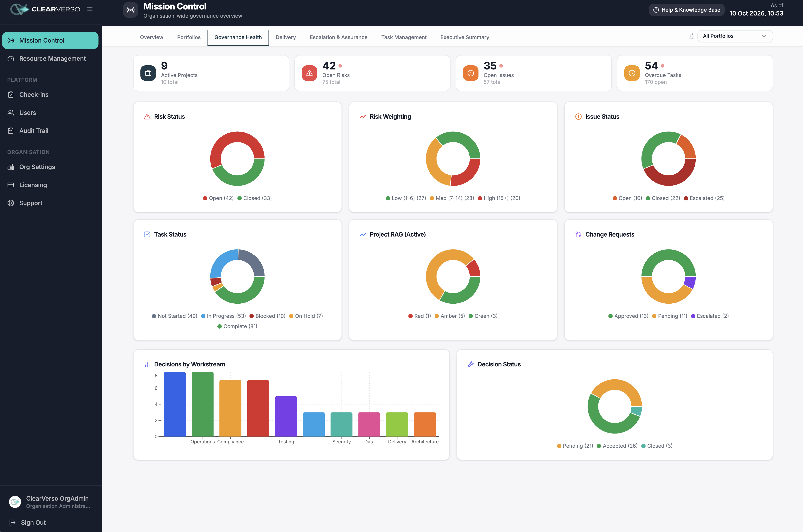Open the Audit Trail page

(50, 131)
